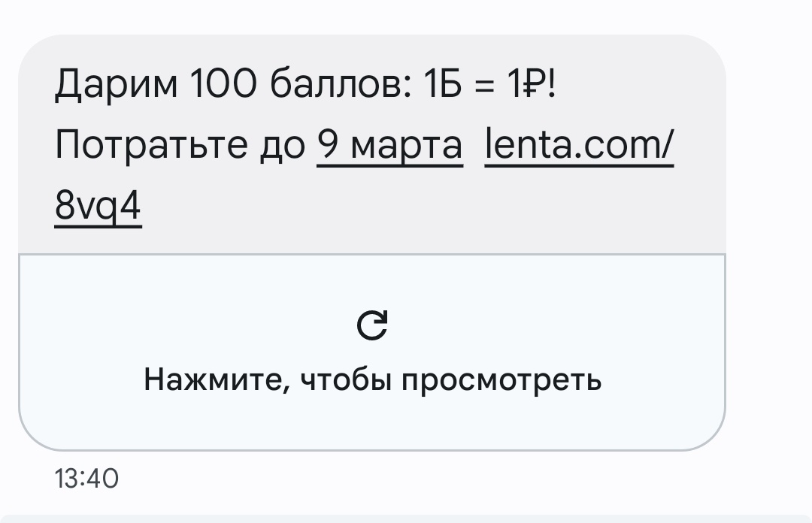The width and height of the screenshot is (812, 523).
Task: Click the reload icon in preview card
Action: click(372, 325)
